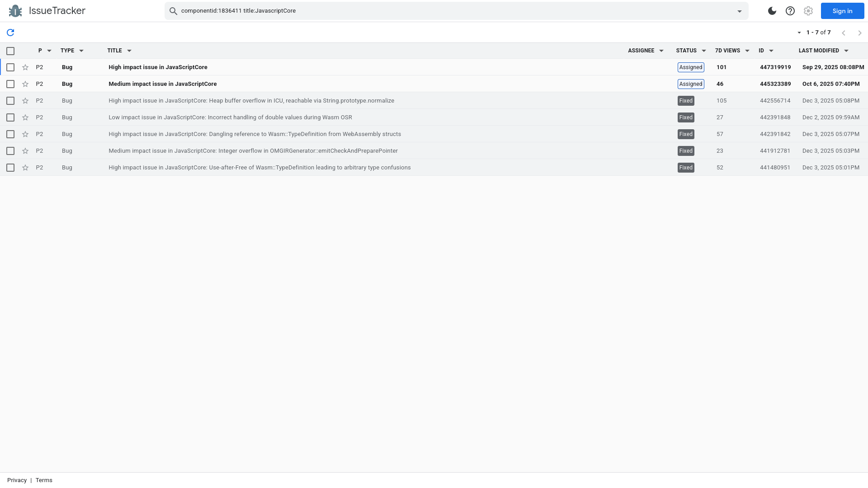Click the search magnifier icon
The height and width of the screenshot is (488, 868).
[174, 11]
